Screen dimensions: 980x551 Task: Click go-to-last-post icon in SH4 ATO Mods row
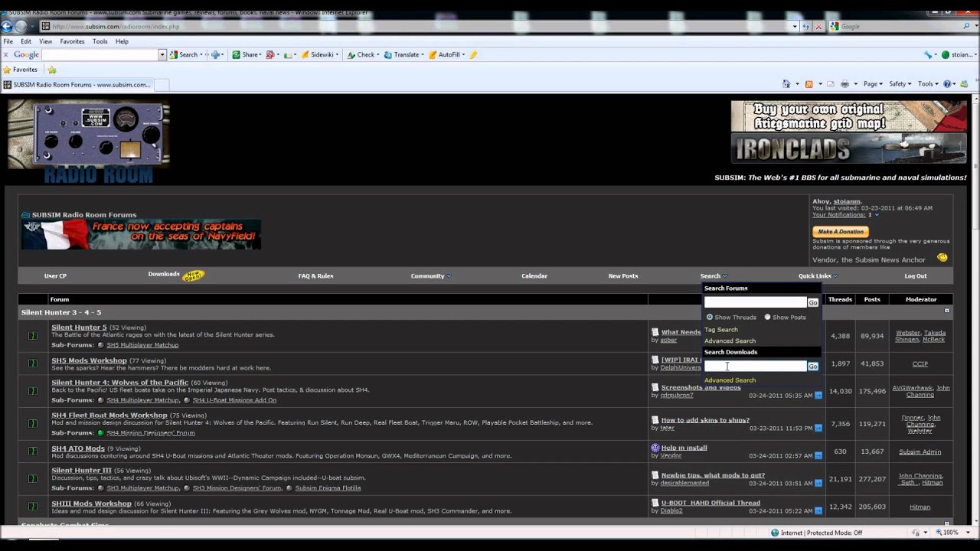click(x=818, y=455)
